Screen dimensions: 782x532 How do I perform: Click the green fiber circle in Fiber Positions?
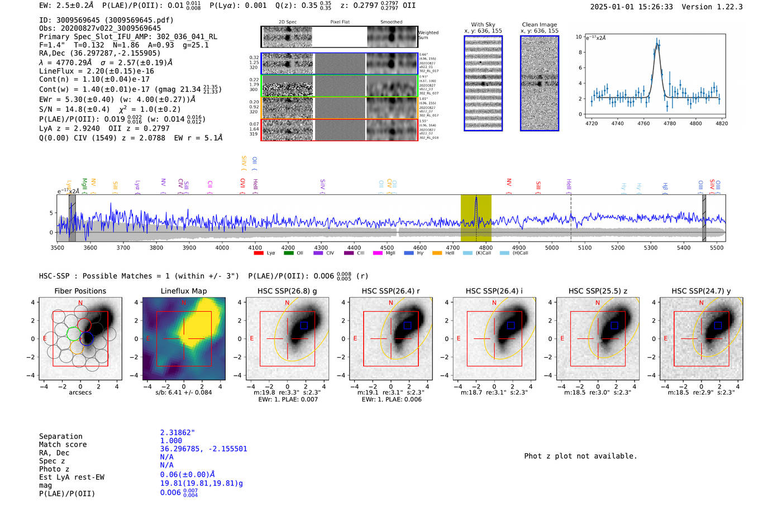pos(74,334)
